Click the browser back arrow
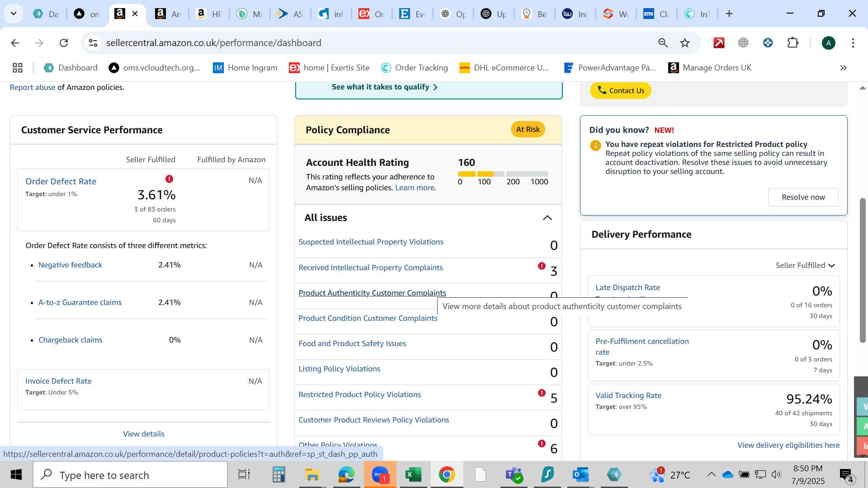 15,43
